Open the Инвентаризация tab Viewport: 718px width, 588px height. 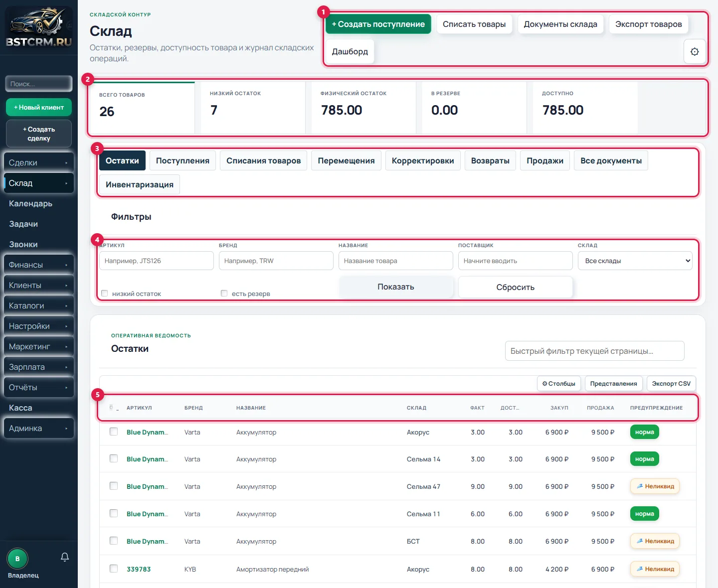[140, 184]
